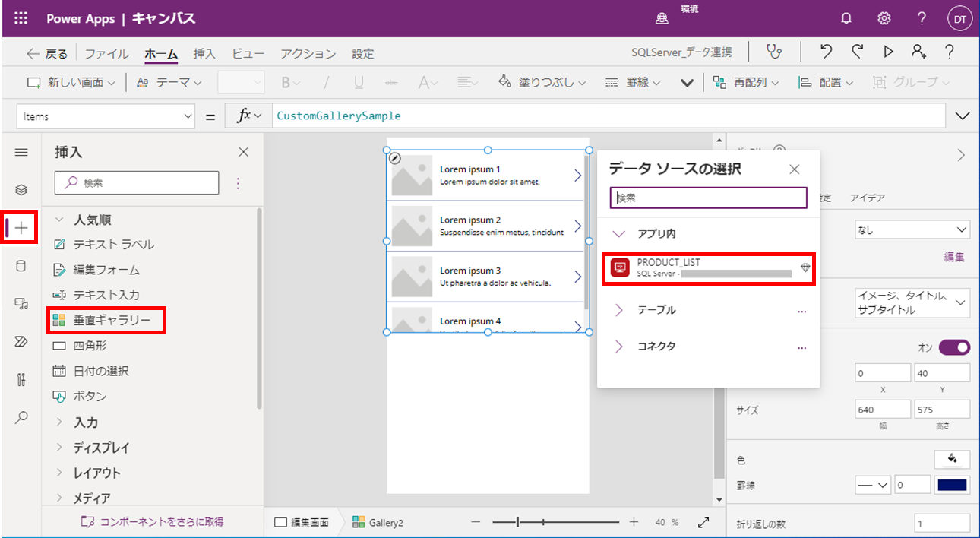
Task: Open the share user icon
Action: pos(919,52)
